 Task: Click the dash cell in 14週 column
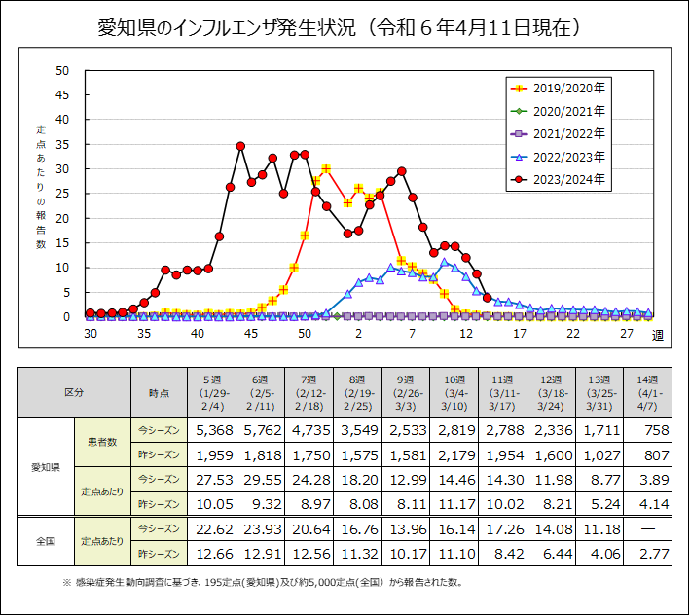(x=648, y=529)
